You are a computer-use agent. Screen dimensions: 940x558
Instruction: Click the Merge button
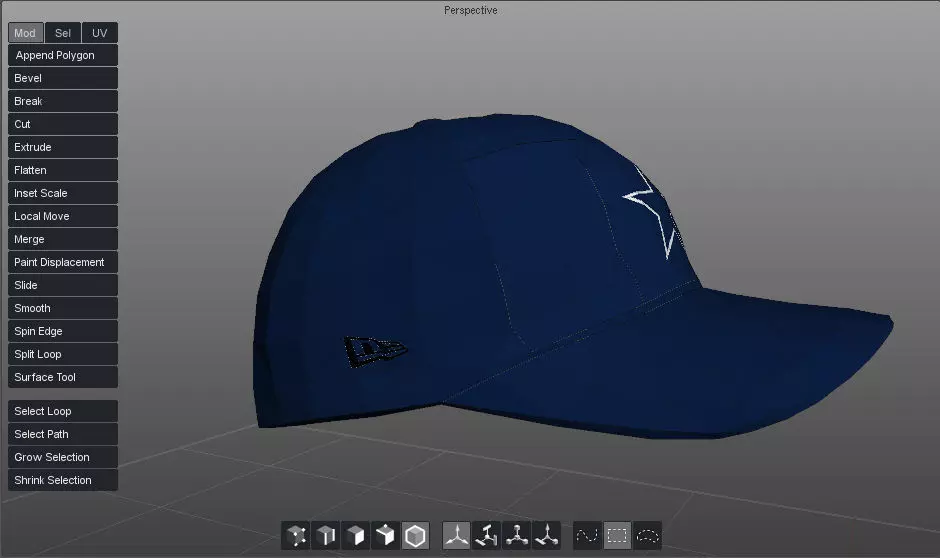tap(63, 239)
